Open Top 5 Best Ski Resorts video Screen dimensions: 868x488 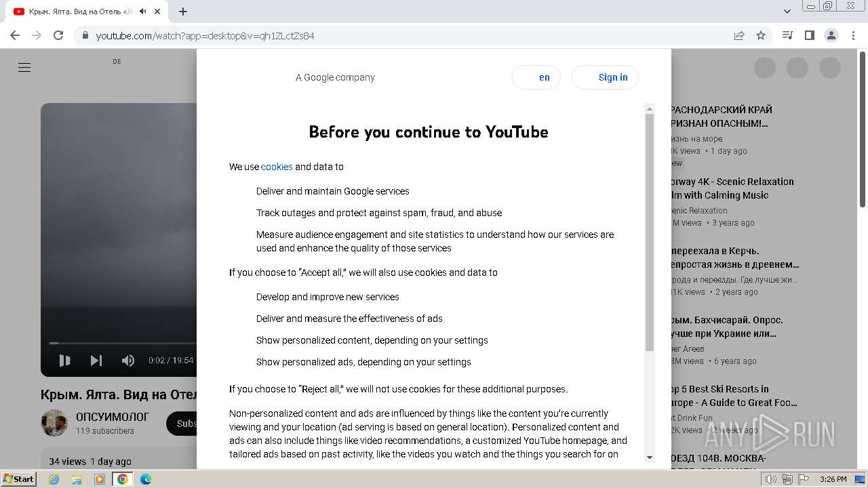[x=734, y=396]
